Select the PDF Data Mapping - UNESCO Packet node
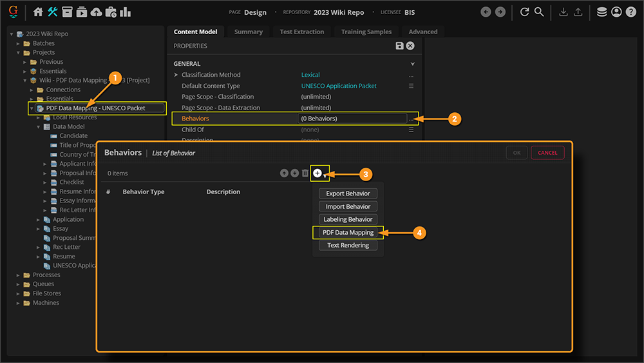The width and height of the screenshot is (644, 363). pos(95,108)
